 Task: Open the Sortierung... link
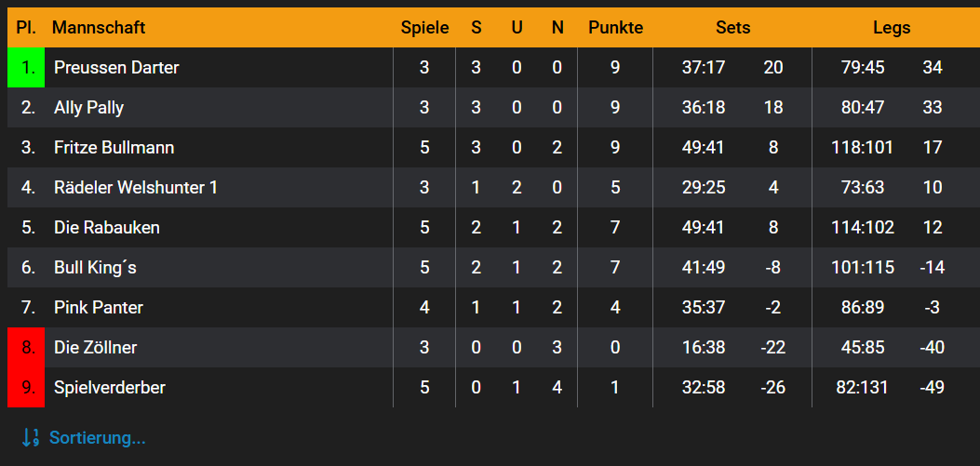97,437
